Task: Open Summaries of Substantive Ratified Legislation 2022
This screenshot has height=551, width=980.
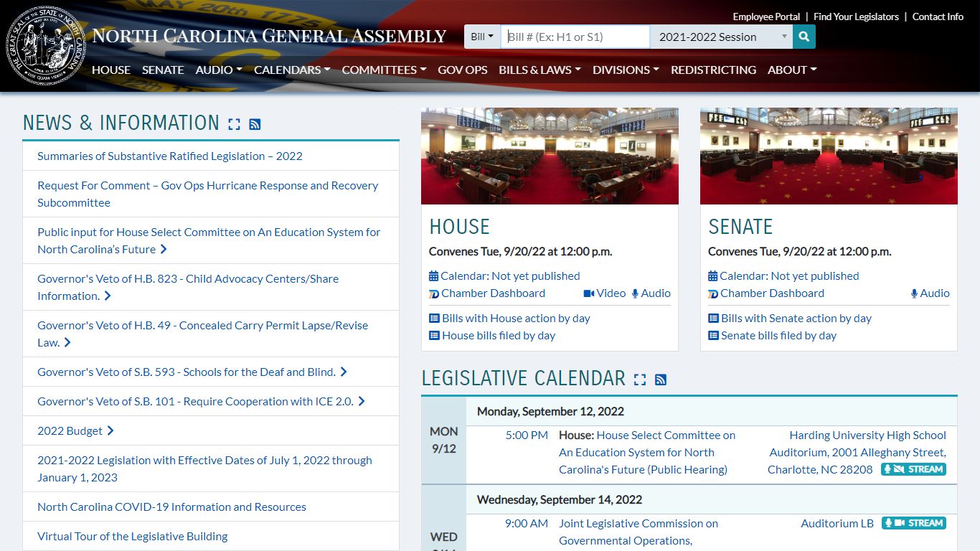Action: click(x=170, y=156)
